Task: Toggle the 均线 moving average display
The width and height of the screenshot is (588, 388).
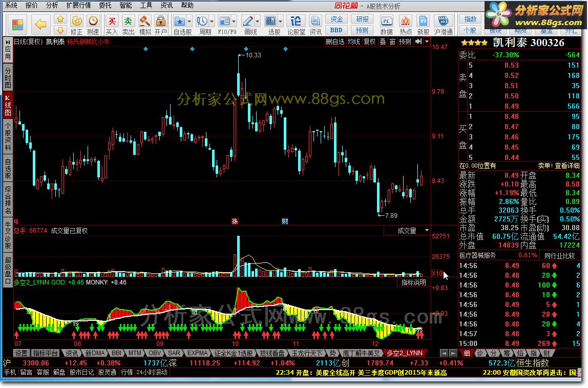Action: point(353,42)
